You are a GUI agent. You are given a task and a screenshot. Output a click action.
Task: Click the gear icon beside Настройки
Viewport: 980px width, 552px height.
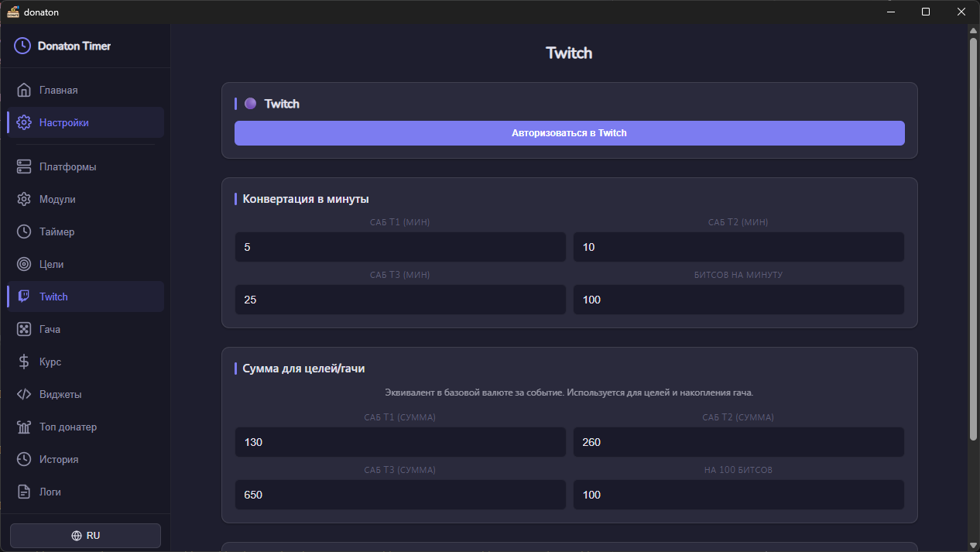click(24, 122)
